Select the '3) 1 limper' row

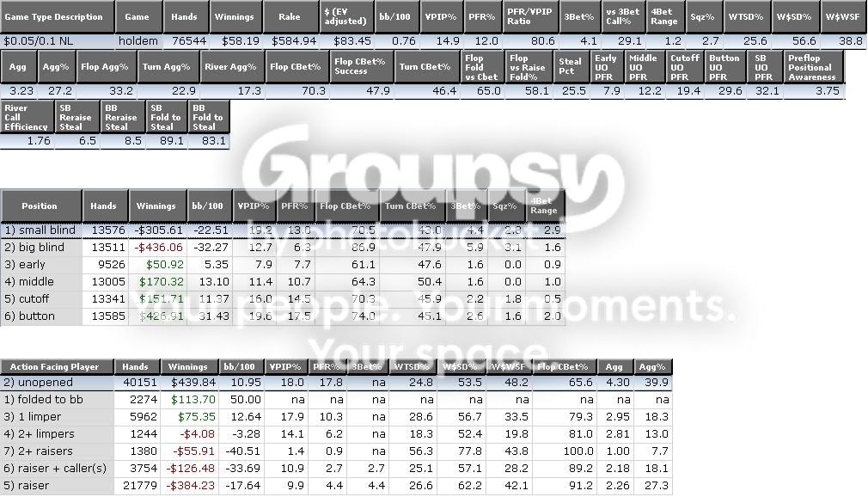tap(336, 417)
